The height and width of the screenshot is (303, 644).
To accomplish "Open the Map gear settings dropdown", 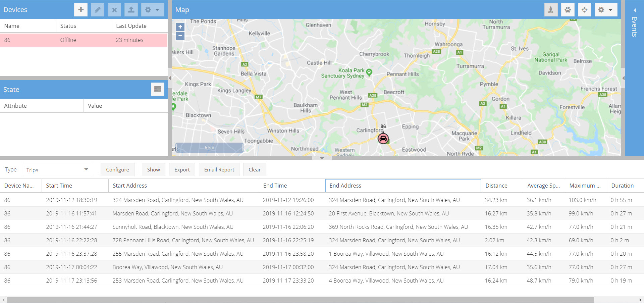I will pos(606,10).
